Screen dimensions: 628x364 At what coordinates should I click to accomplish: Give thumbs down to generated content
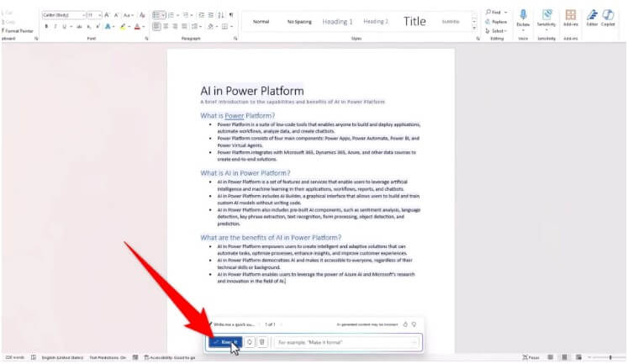pyautogui.click(x=414, y=324)
